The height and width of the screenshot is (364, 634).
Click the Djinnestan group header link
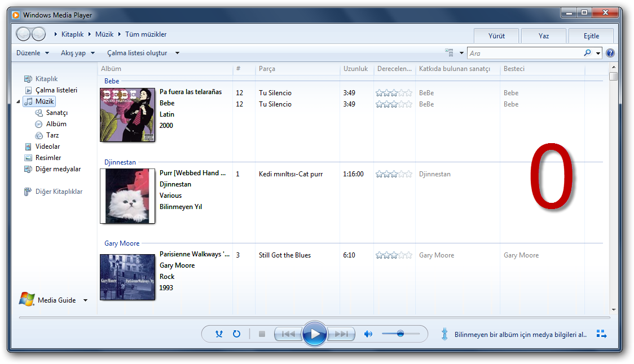click(120, 162)
